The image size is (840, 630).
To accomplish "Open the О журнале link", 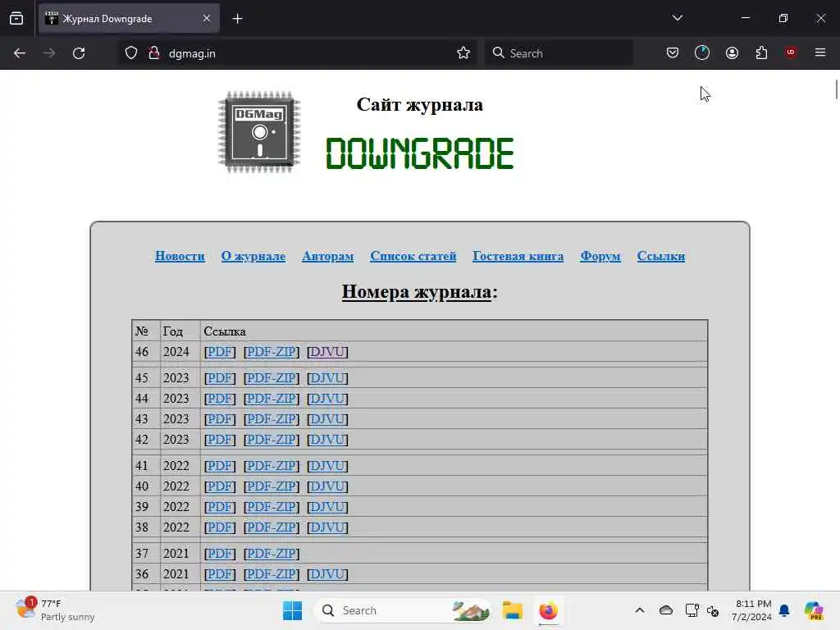I will point(253,256).
